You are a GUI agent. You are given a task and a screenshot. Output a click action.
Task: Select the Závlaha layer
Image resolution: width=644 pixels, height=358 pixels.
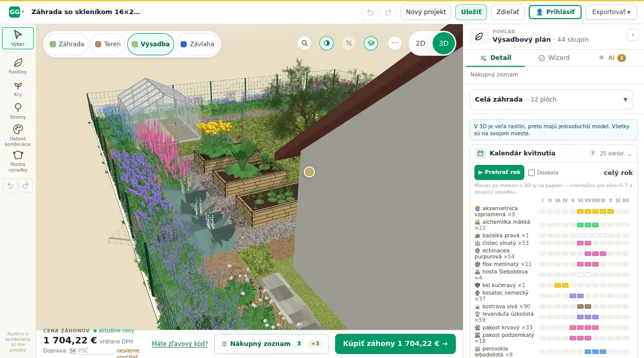pyautogui.click(x=197, y=44)
